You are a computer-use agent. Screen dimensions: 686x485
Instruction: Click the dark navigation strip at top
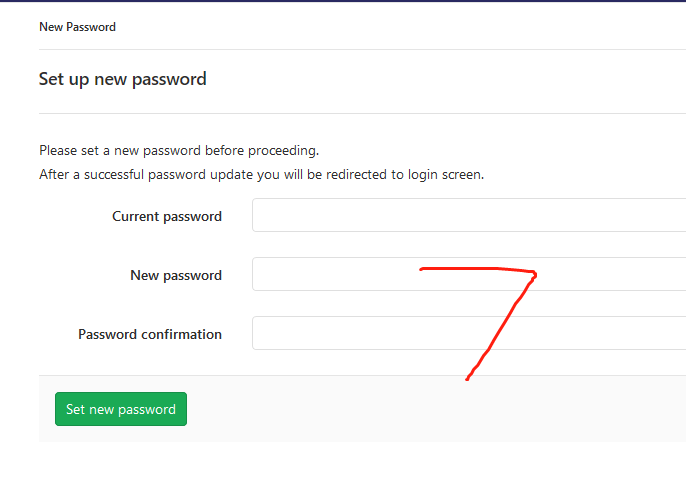coord(343,1)
